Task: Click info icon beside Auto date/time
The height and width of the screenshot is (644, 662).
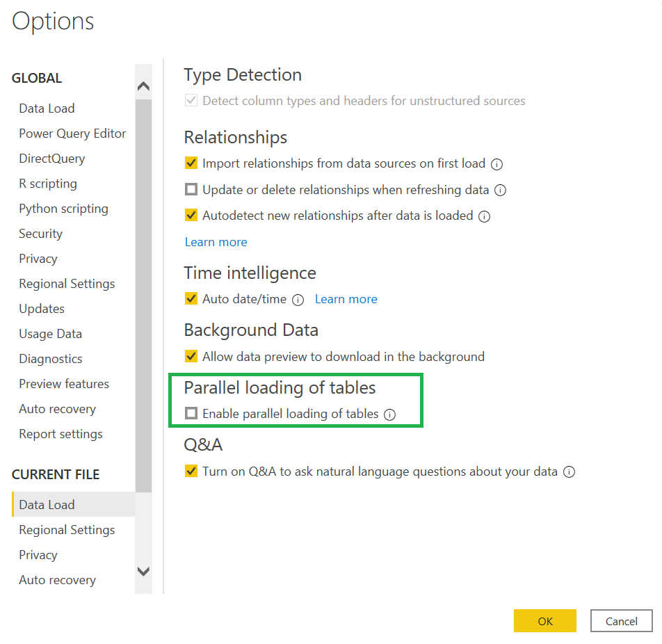Action: (x=298, y=300)
